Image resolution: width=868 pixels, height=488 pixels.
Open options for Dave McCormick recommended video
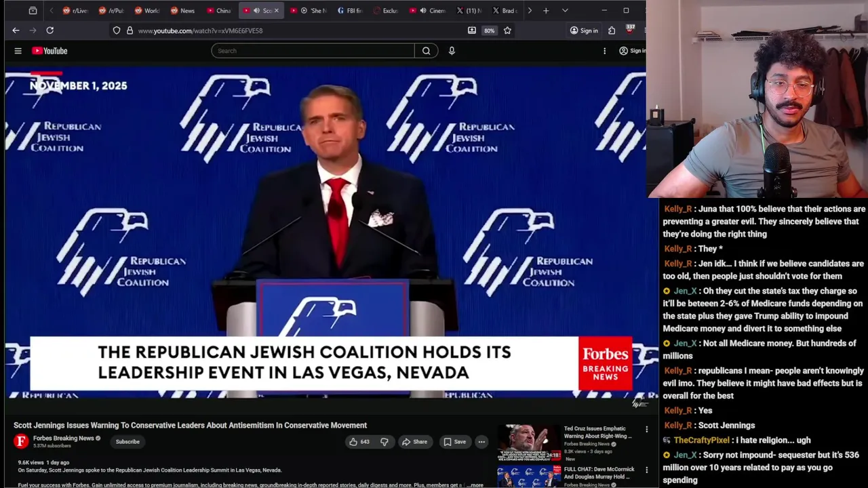pyautogui.click(x=646, y=470)
